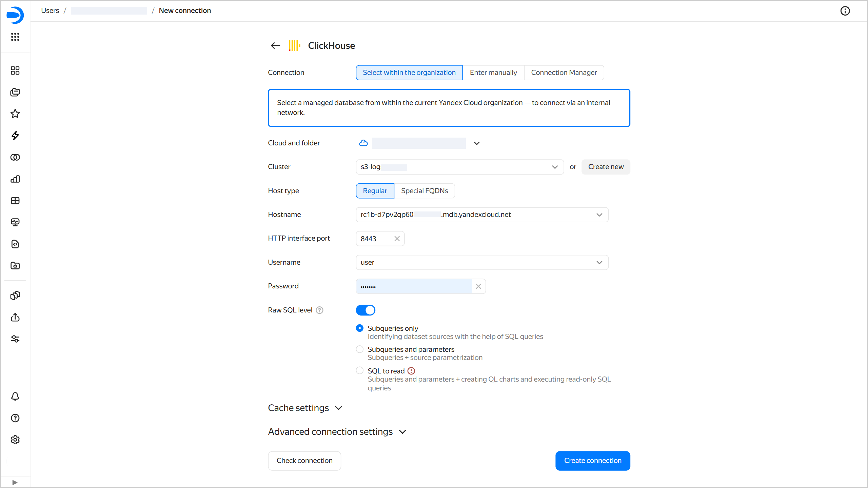This screenshot has width=868, height=488.
Task: Expand Advanced connection settings section
Action: (337, 432)
